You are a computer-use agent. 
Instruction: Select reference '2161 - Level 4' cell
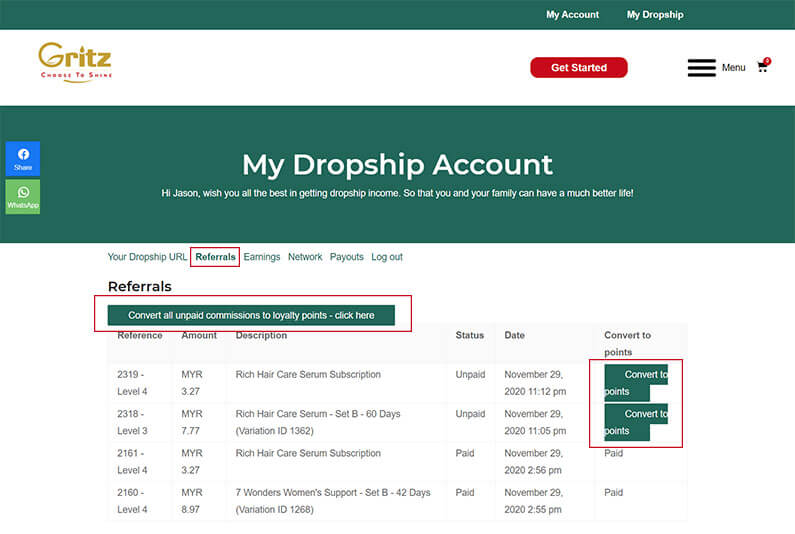(132, 461)
